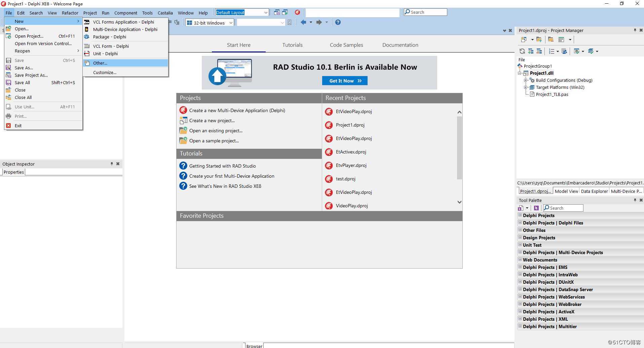Viewport: 644px width, 348px height.
Task: Expand the Other Files palette category
Action: [x=520, y=230]
